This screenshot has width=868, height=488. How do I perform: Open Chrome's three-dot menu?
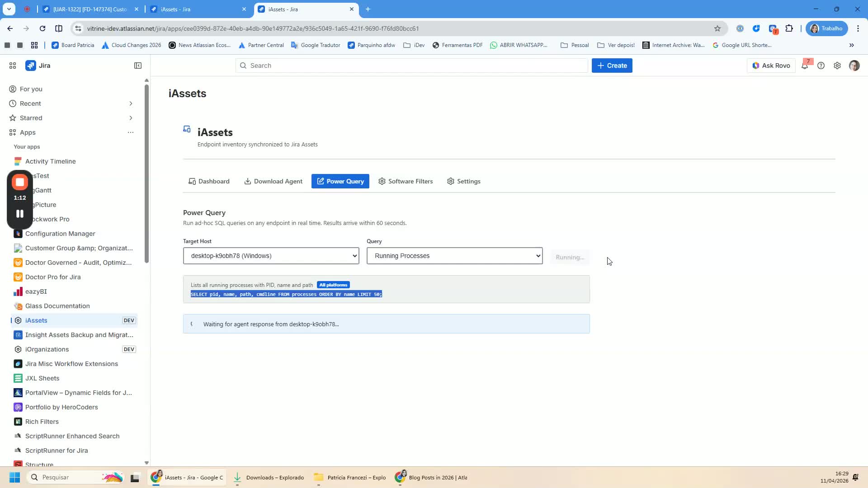(x=858, y=28)
